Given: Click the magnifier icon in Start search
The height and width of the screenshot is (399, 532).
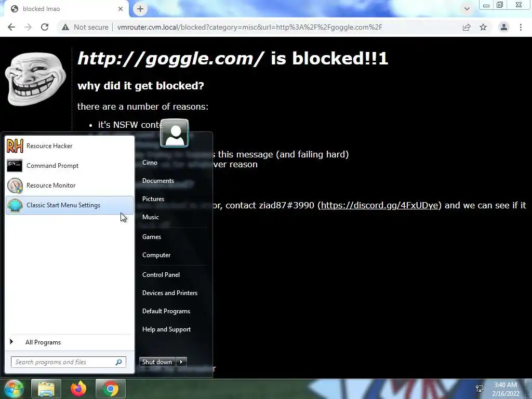Looking at the screenshot, I should [x=119, y=362].
